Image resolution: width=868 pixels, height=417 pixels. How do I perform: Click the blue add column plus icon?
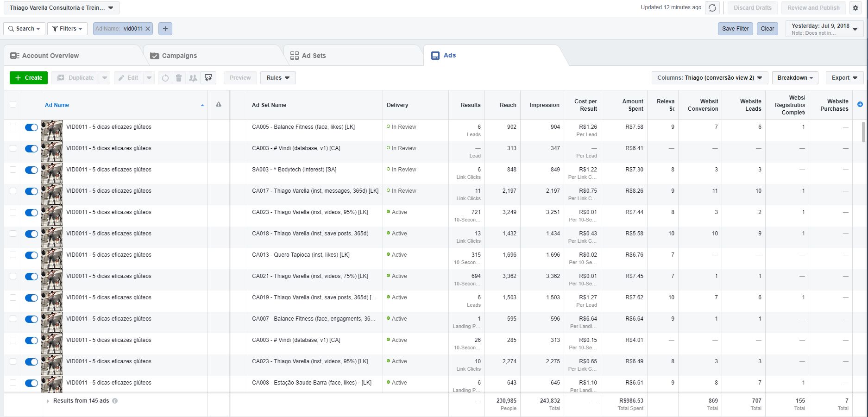pyautogui.click(x=860, y=105)
